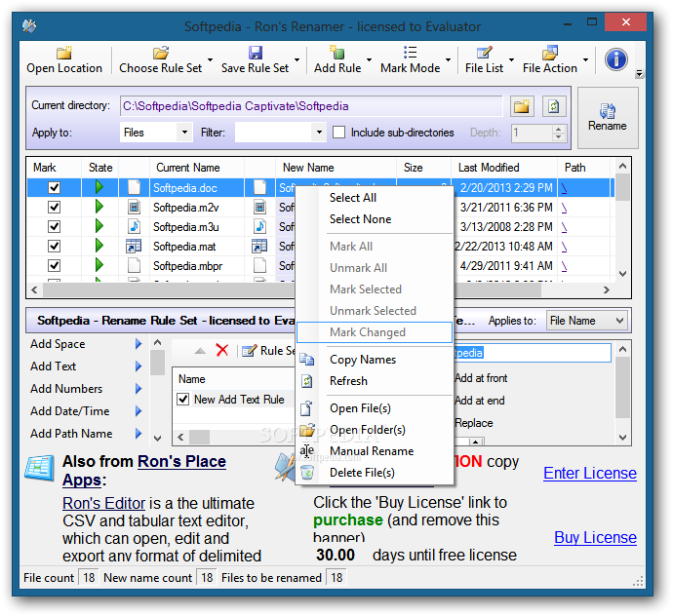Click the refresh directory icon button

click(554, 106)
